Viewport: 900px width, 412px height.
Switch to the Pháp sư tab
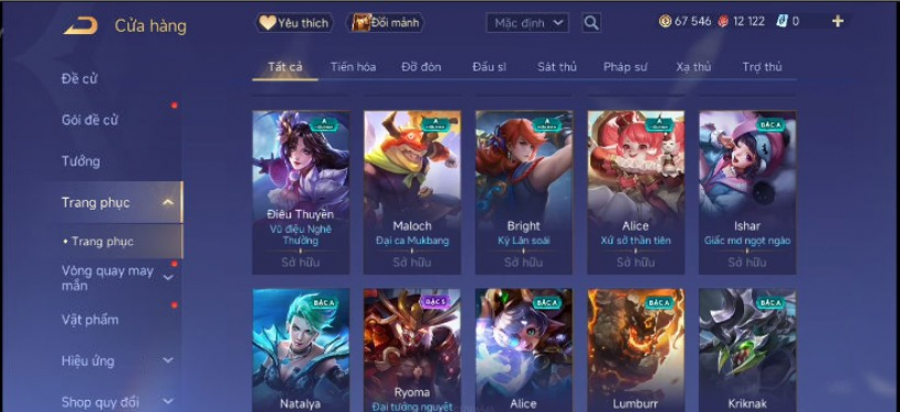[x=626, y=67]
